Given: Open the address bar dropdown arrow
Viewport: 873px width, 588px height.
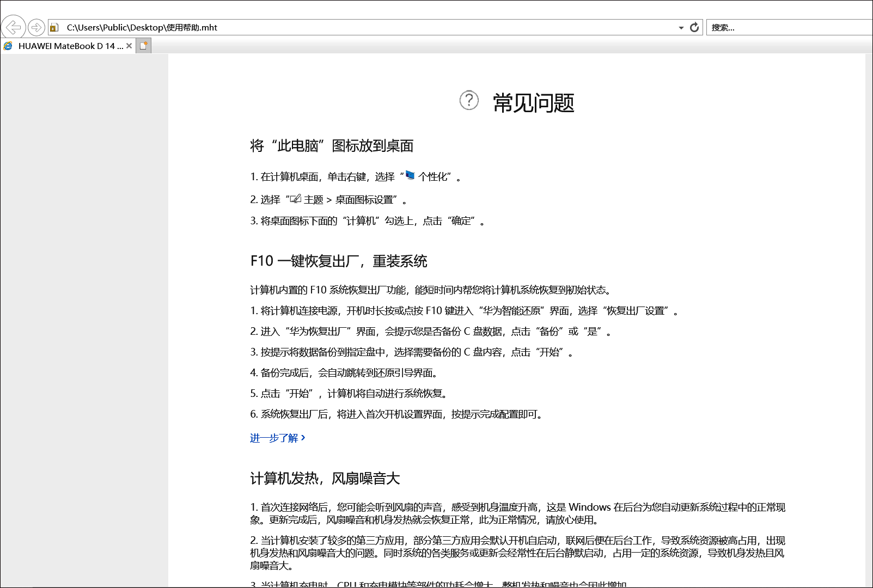Looking at the screenshot, I should pos(681,28).
